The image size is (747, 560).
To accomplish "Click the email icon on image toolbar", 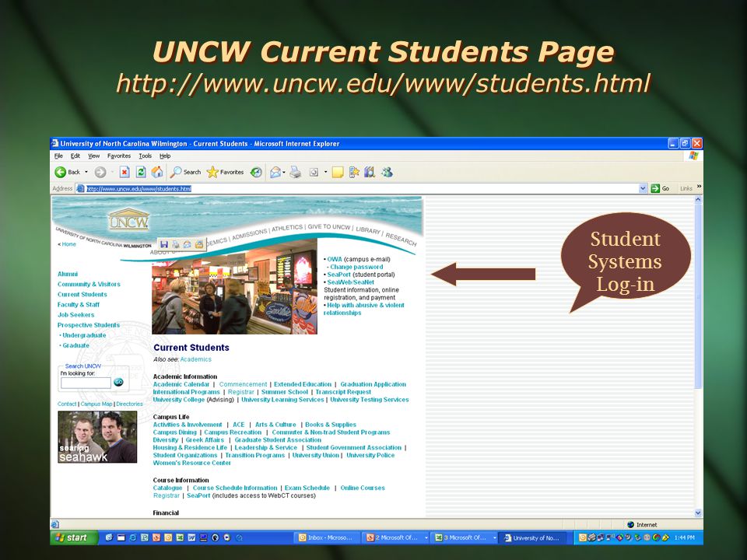I will 188,244.
